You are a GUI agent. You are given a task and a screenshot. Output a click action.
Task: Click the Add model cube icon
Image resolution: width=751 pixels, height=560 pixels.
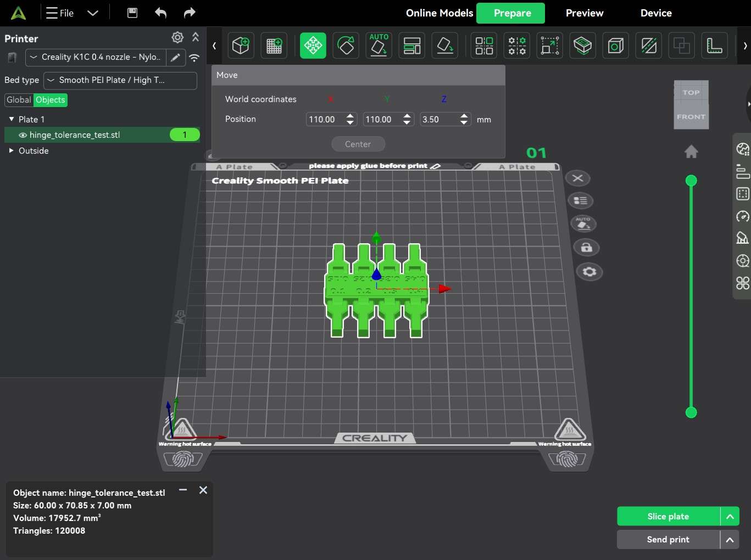coord(241,46)
